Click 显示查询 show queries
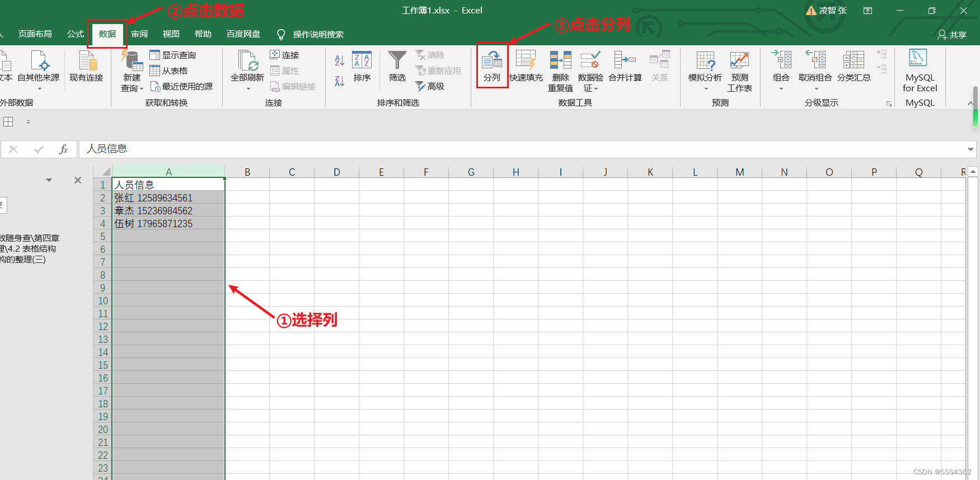Viewport: 980px width, 480px height. point(173,55)
